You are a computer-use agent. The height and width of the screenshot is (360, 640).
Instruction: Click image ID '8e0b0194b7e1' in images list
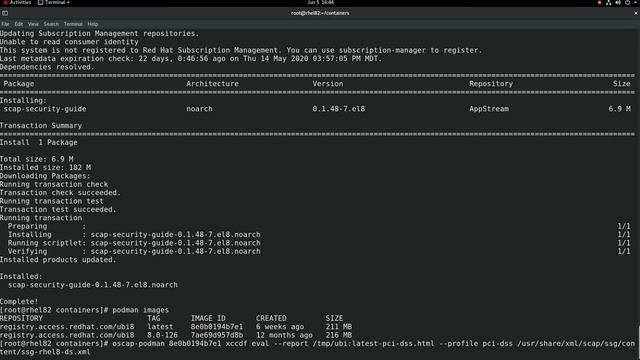[217, 327]
